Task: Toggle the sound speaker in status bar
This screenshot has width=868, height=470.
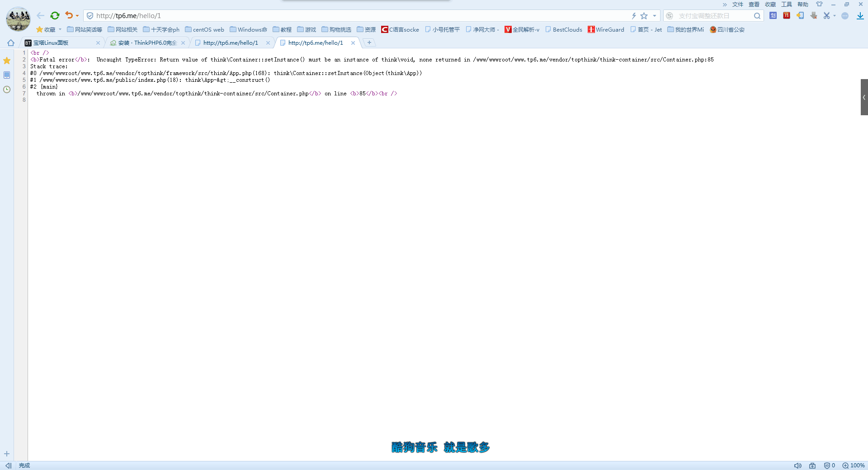Action: tap(797, 465)
